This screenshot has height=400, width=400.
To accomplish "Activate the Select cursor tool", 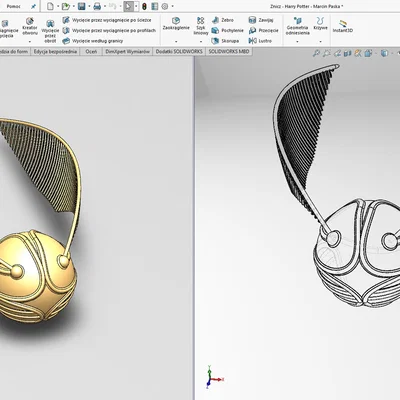I will point(128,6).
